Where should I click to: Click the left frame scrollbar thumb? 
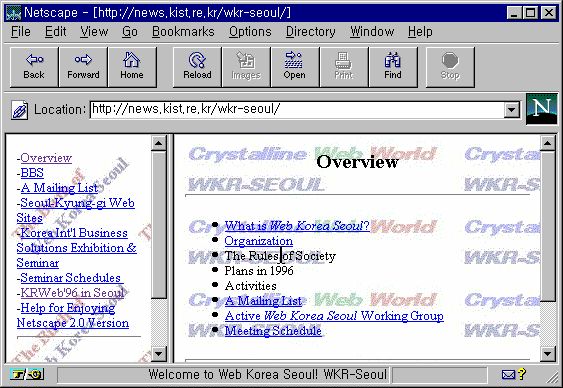(158, 224)
